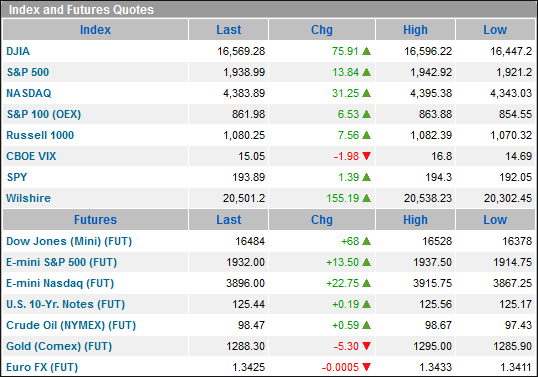Viewport: 538px width, 377px height.
Task: Click the green up arrow for NASDAQ change
Action: click(x=366, y=93)
